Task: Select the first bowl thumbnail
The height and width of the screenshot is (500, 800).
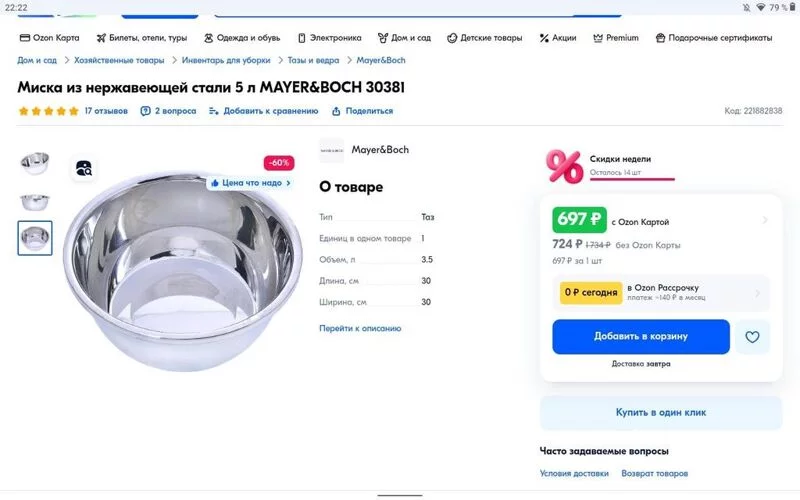Action: (x=35, y=162)
